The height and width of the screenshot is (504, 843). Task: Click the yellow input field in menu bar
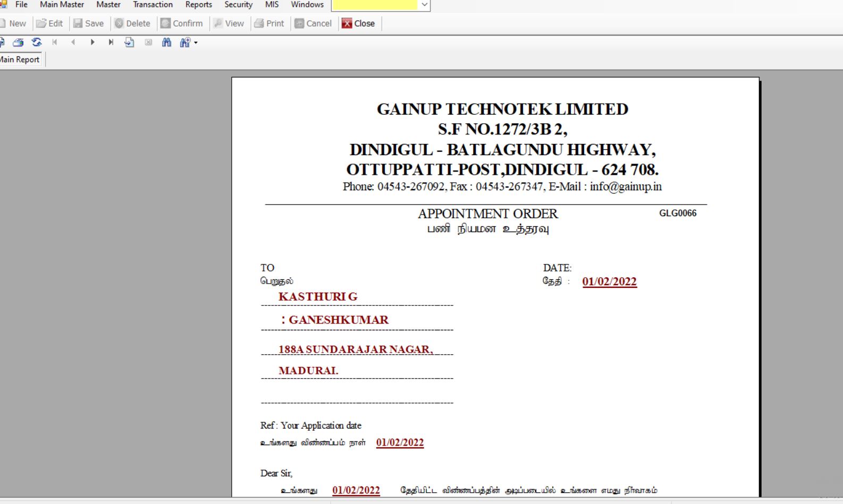375,5
